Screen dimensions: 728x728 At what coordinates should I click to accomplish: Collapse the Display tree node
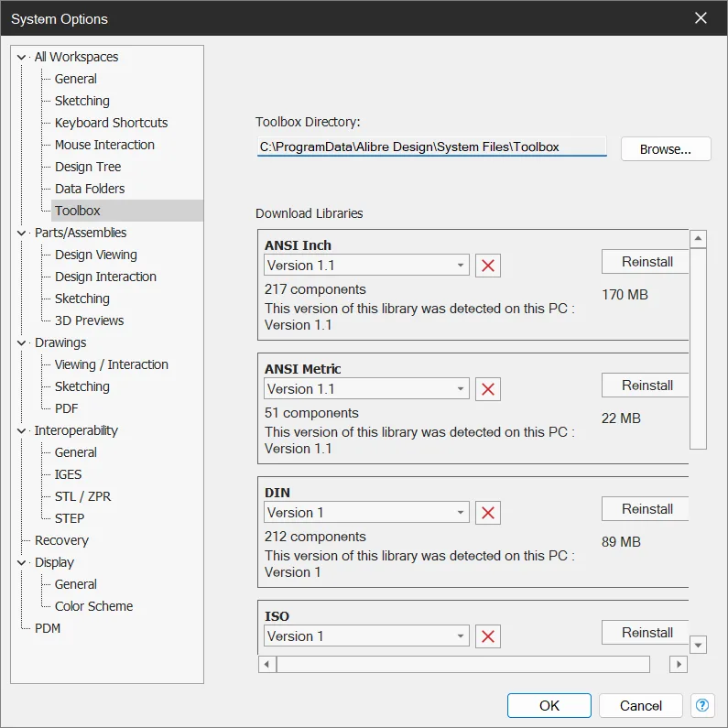pos(21,563)
